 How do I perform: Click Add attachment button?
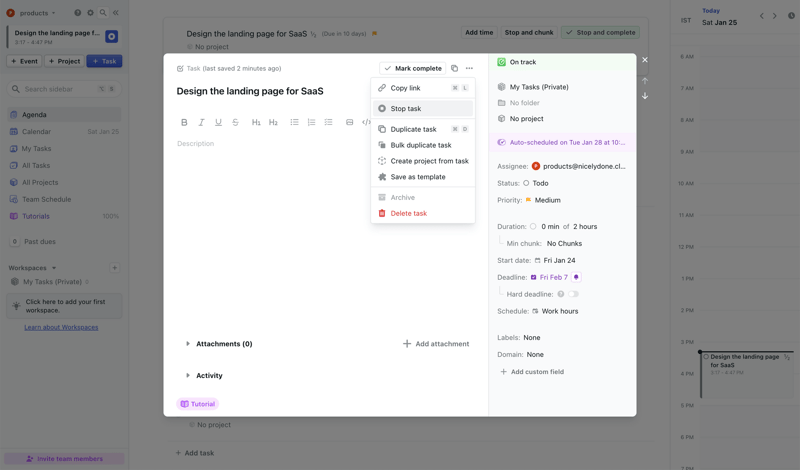[x=436, y=344]
